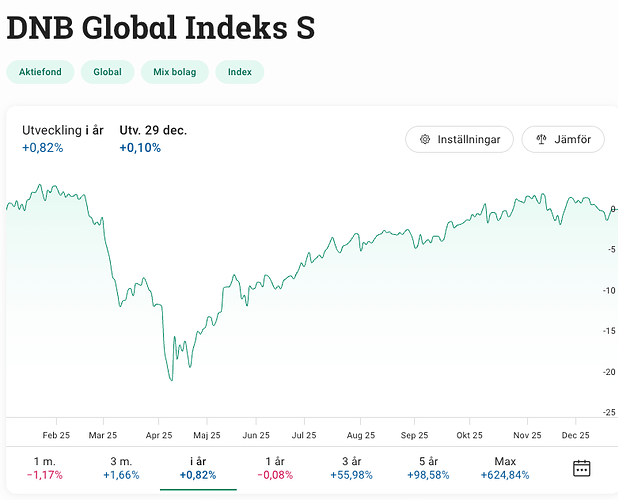Click the gear icon for Inställningar

click(425, 139)
